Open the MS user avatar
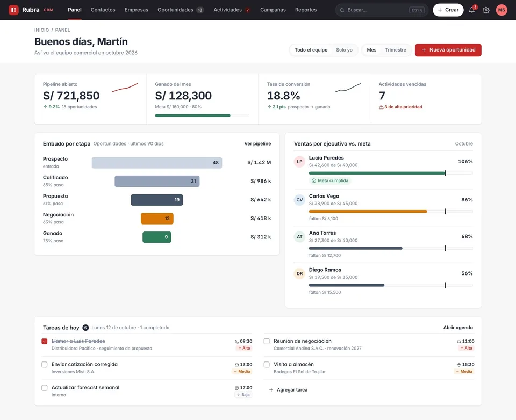Screen dimensions: 516x420 (501, 10)
